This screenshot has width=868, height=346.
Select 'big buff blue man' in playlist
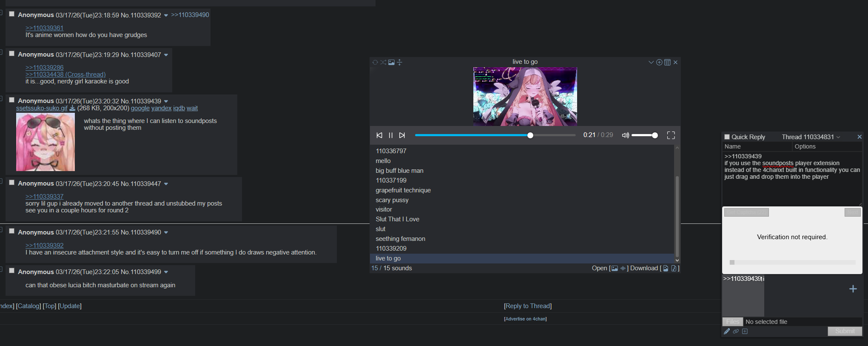522,171
